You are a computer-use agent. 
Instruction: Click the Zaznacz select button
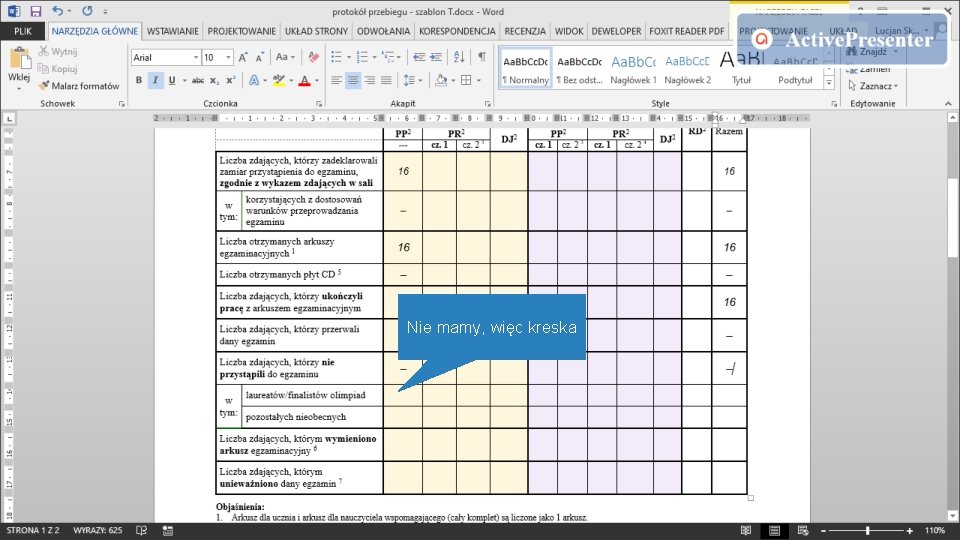(x=873, y=86)
